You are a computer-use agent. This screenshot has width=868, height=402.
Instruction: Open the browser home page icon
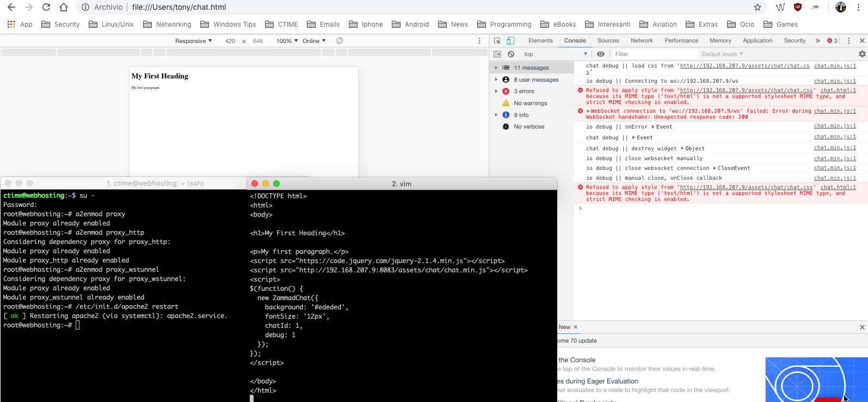64,7
